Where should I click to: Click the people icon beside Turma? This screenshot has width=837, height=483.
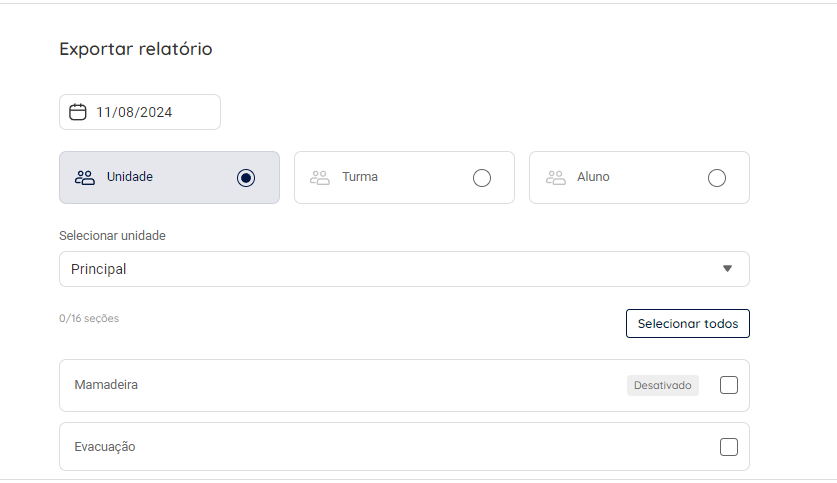[320, 178]
